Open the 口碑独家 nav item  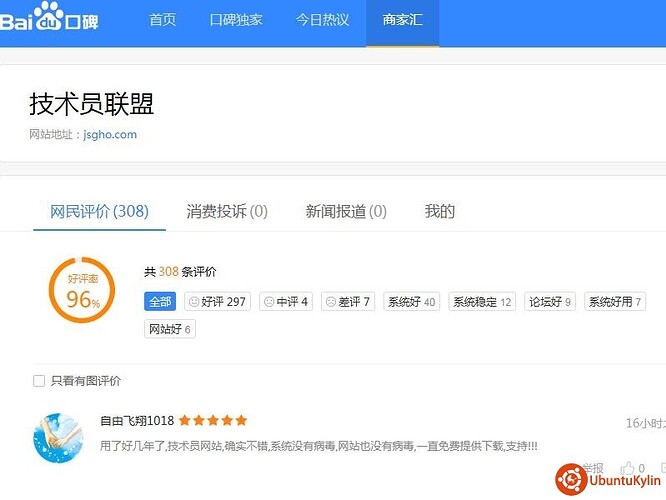coord(236,20)
